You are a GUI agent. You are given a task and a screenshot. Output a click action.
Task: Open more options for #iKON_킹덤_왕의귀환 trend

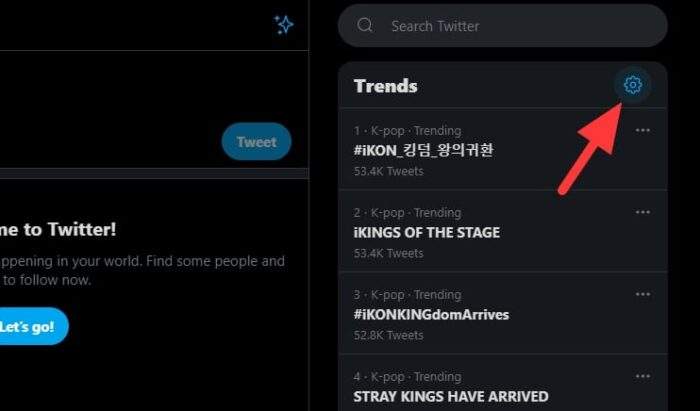pyautogui.click(x=642, y=130)
